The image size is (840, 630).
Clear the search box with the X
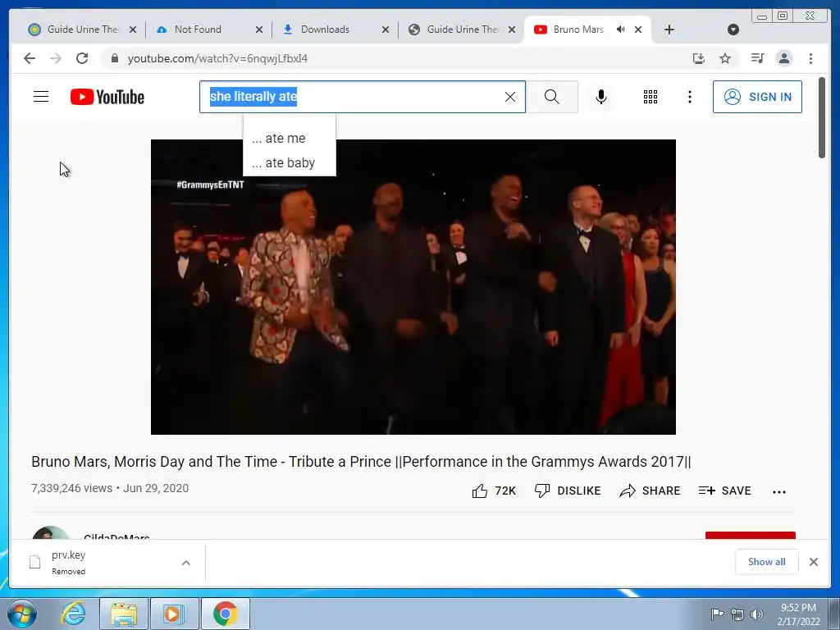coord(510,97)
